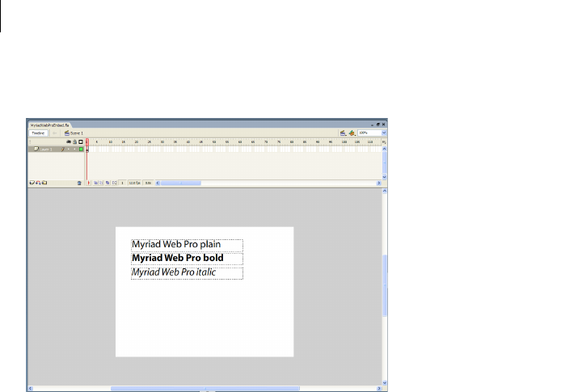Click the Add Motion Guide icon
Viewport: 561px width, 392px height.
click(38, 183)
